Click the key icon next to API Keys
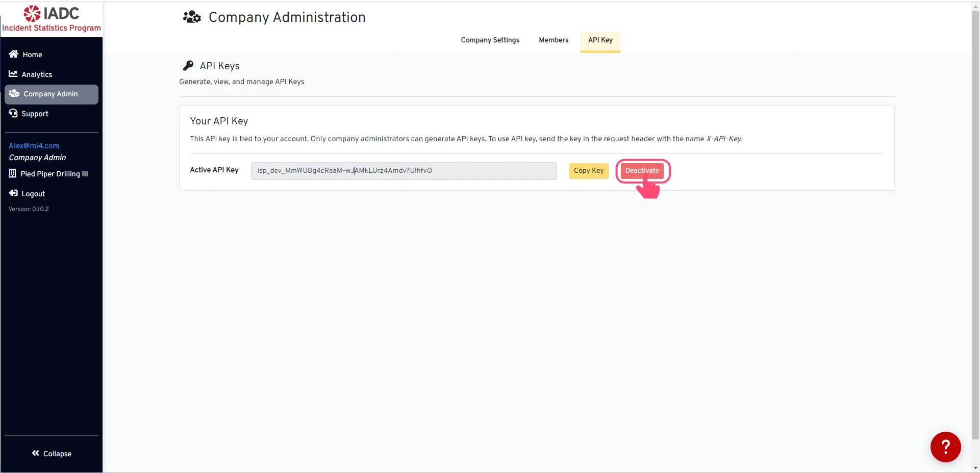 [x=188, y=66]
